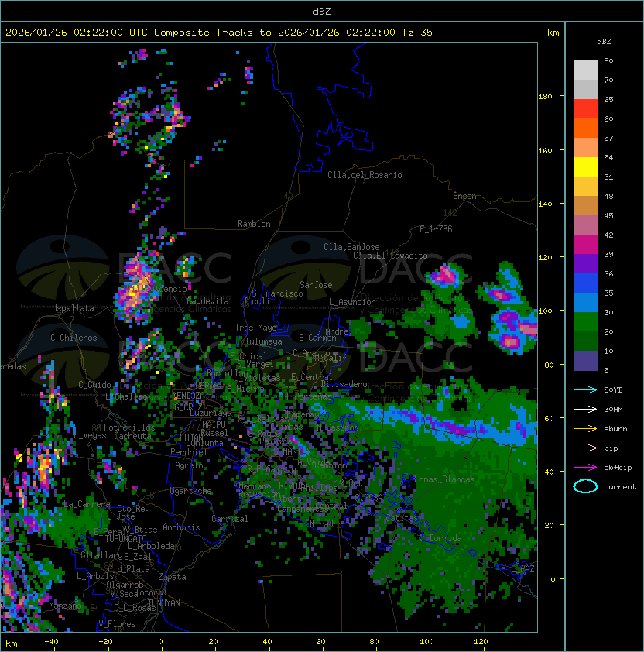The width and height of the screenshot is (644, 652).
Task: Click the 'Uspallata' map label
Action: pos(73,308)
